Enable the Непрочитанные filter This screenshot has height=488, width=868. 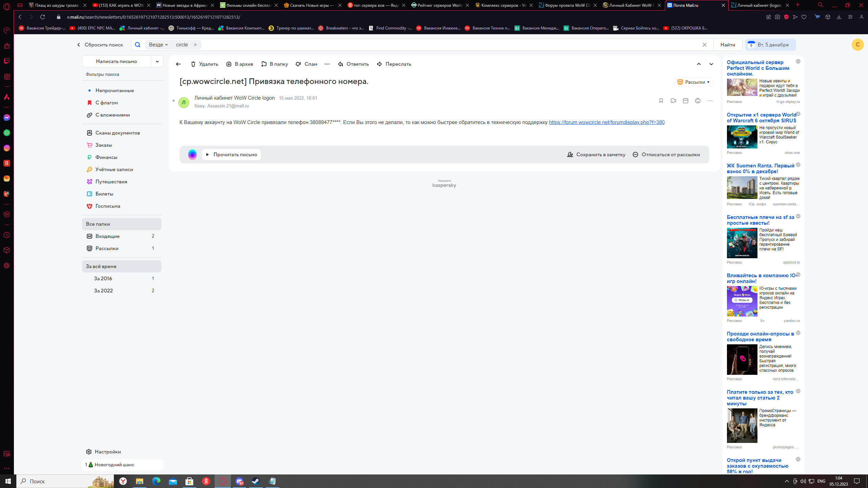115,90
